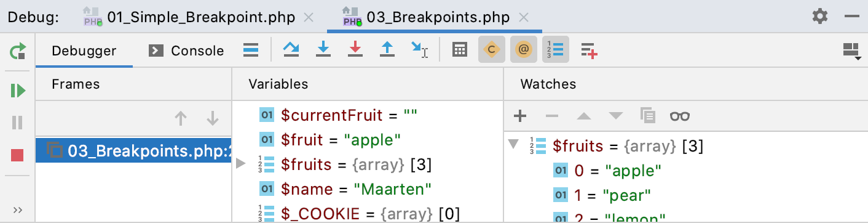The image size is (868, 223).
Task: Click the Add Method to Skip List icon
Action: click(589, 51)
